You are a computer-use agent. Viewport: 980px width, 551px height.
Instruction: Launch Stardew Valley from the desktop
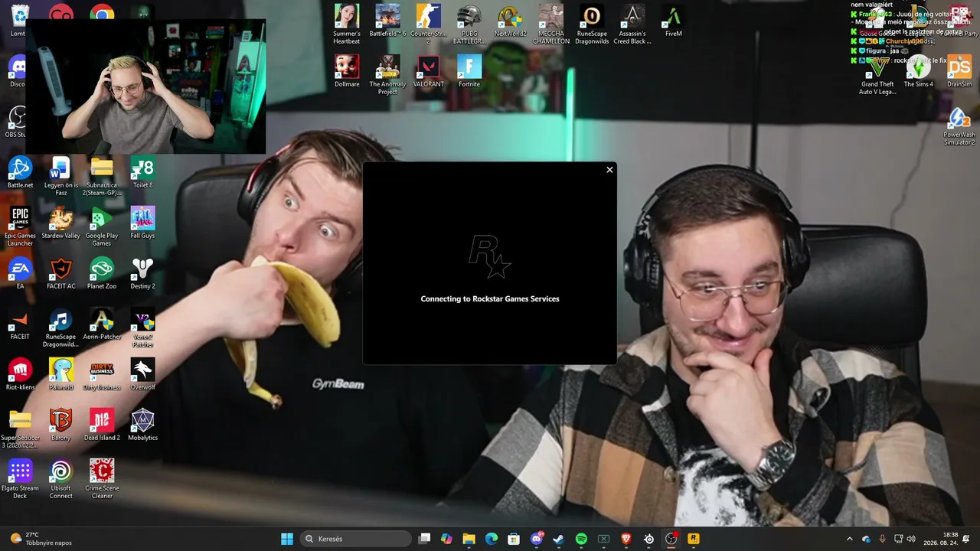pyautogui.click(x=61, y=223)
